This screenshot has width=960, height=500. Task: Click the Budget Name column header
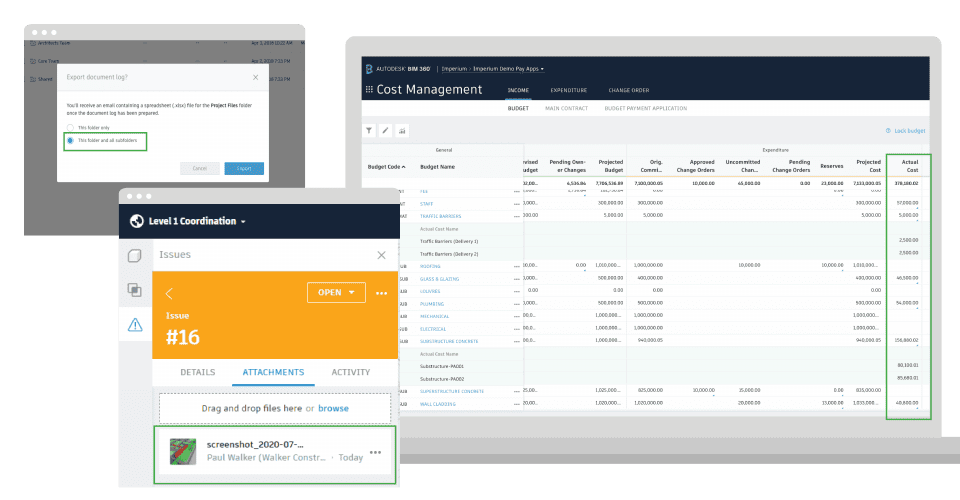(437, 166)
